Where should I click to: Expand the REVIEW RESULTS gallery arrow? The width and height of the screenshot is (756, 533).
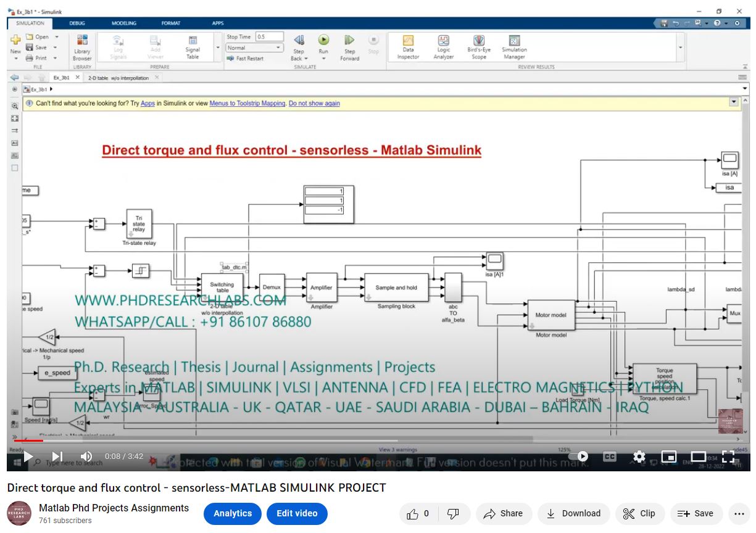coord(681,48)
